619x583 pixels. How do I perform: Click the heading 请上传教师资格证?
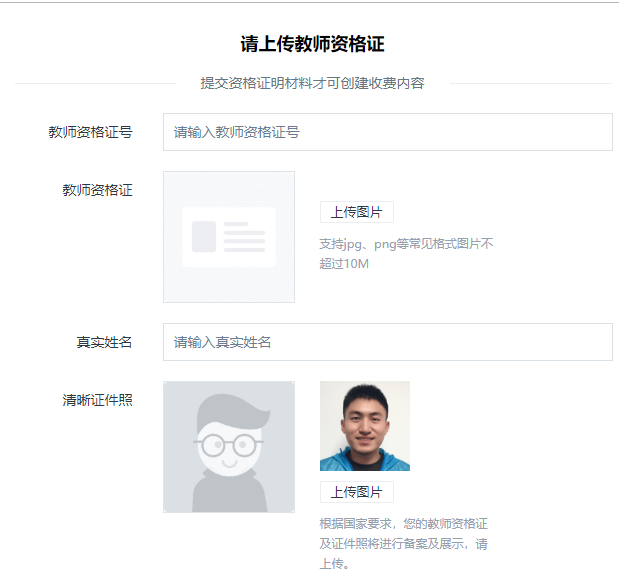click(x=312, y=44)
